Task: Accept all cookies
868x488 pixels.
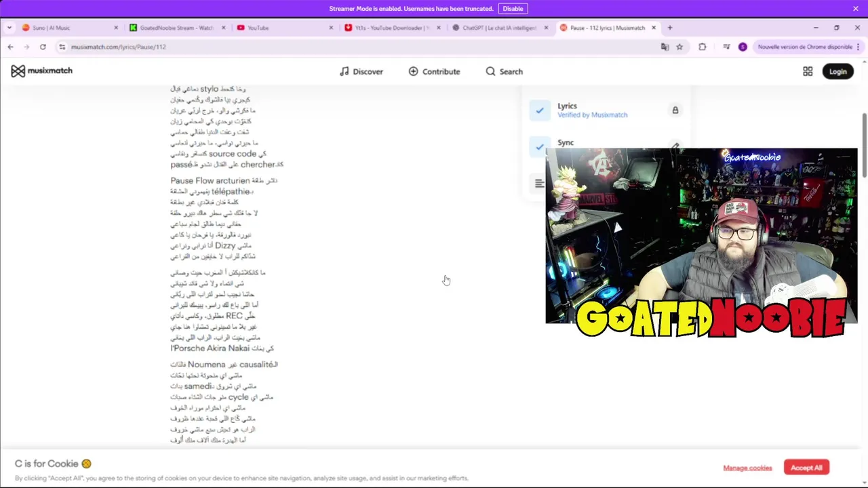Action: click(x=806, y=468)
